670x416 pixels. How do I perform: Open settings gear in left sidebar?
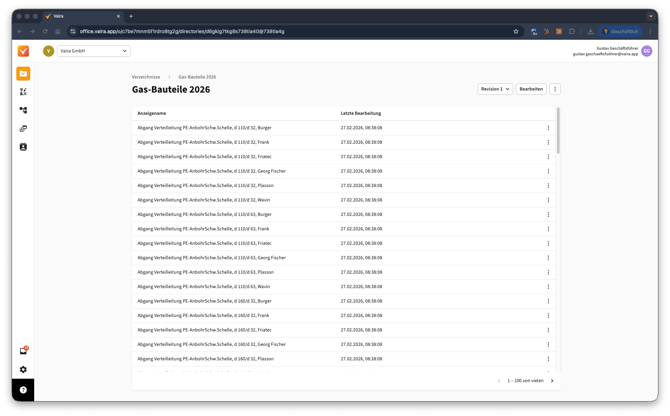point(23,370)
